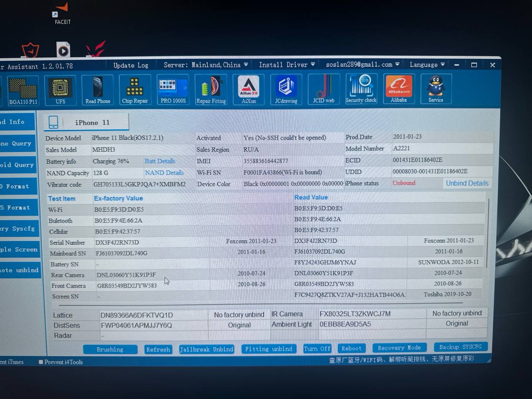Open Repair Fitting tool
The height and width of the screenshot is (399, 532).
211,89
